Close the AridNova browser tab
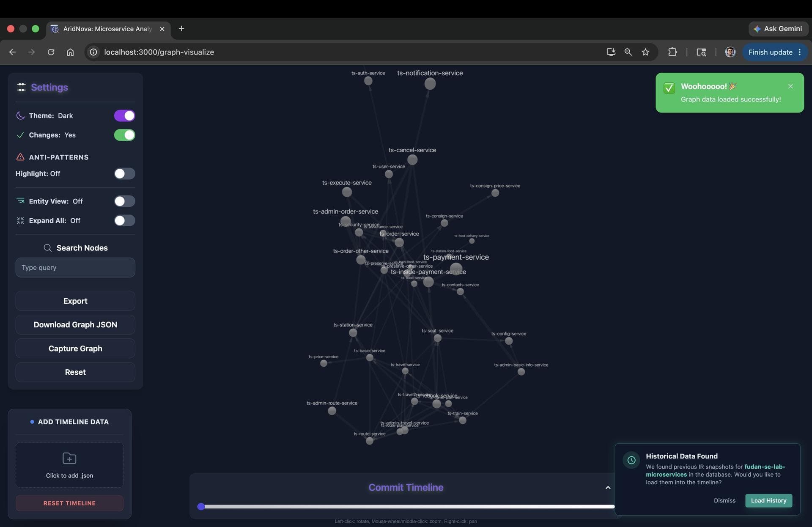 (x=162, y=29)
